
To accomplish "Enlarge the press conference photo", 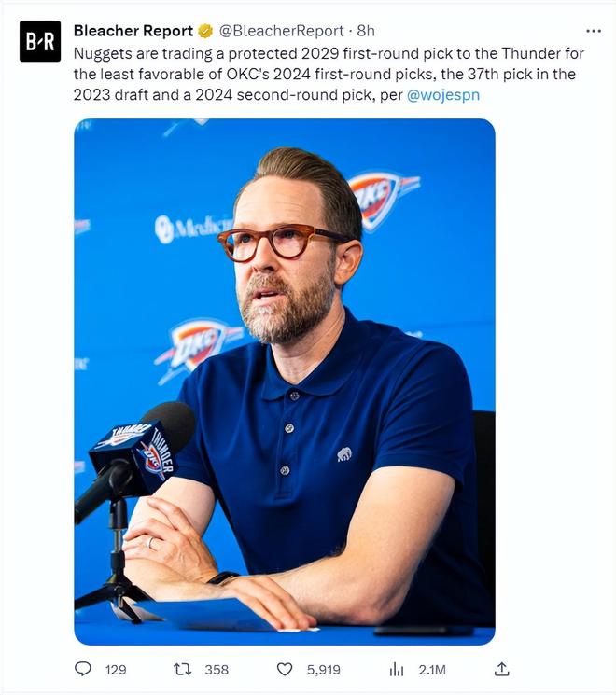I will [285, 382].
